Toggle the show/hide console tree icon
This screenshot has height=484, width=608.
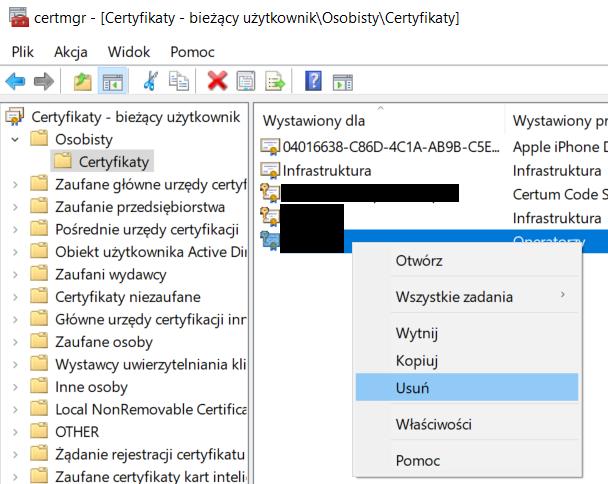(113, 82)
